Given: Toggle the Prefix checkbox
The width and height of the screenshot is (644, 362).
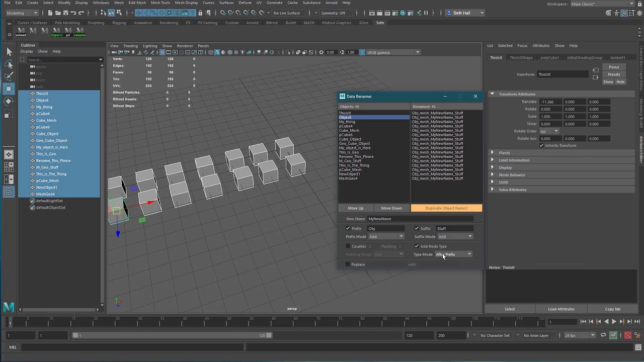Looking at the screenshot, I should click(348, 228).
